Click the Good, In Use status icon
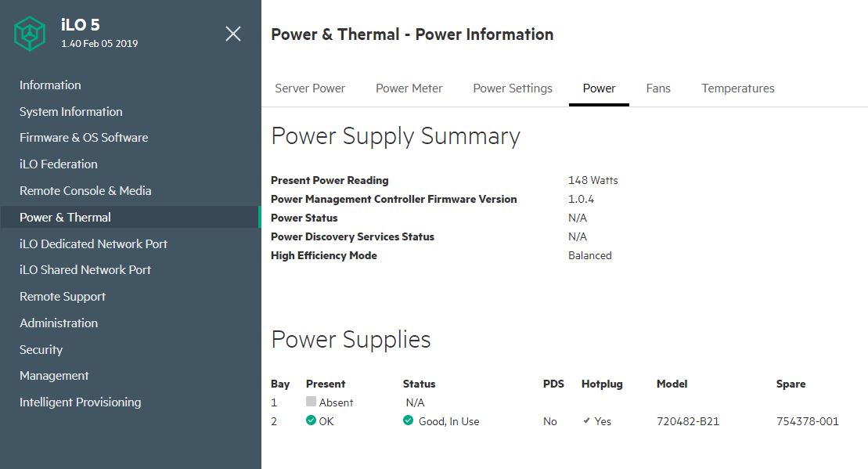The height and width of the screenshot is (469, 868). pyautogui.click(x=408, y=420)
